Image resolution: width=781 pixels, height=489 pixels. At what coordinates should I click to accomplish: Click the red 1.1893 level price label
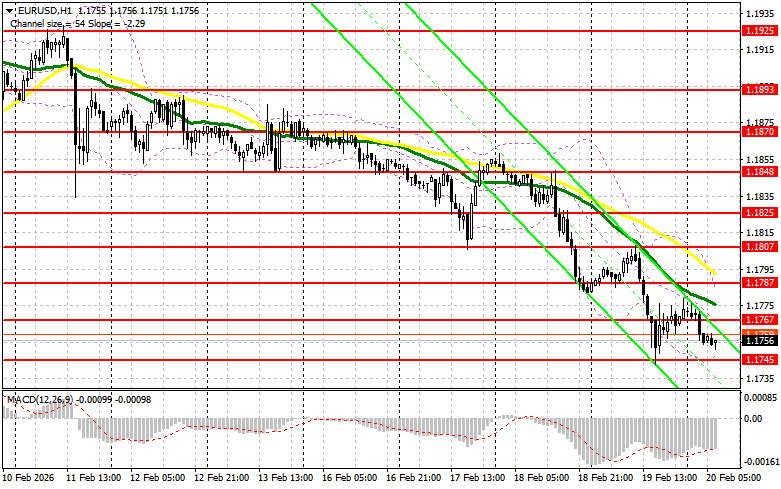(x=760, y=90)
